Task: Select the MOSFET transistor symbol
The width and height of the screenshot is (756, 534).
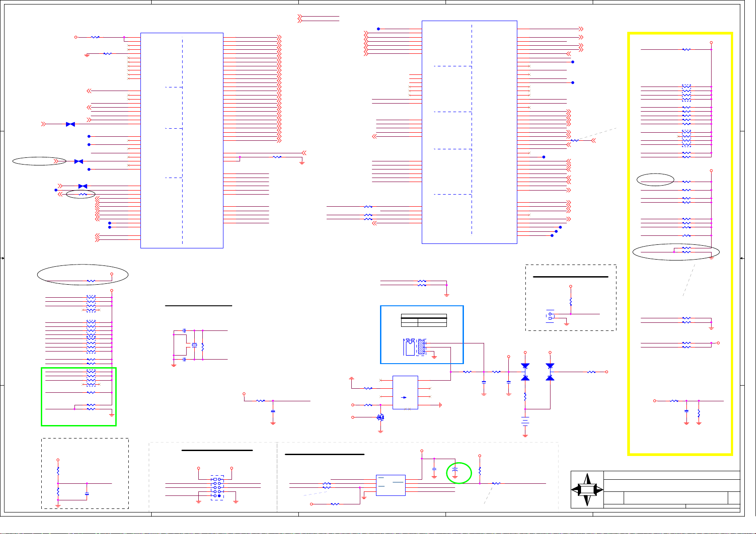Action: click(381, 417)
